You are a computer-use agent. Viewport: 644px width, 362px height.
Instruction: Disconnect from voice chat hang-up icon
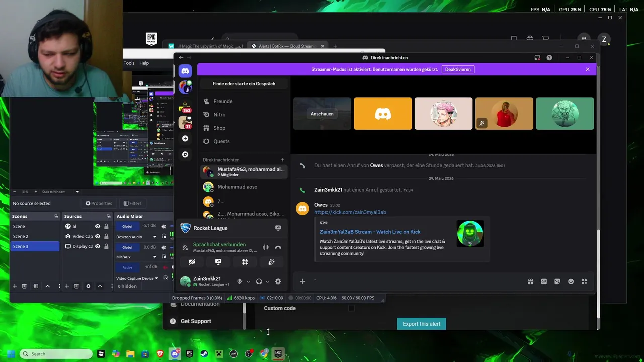[x=278, y=247]
